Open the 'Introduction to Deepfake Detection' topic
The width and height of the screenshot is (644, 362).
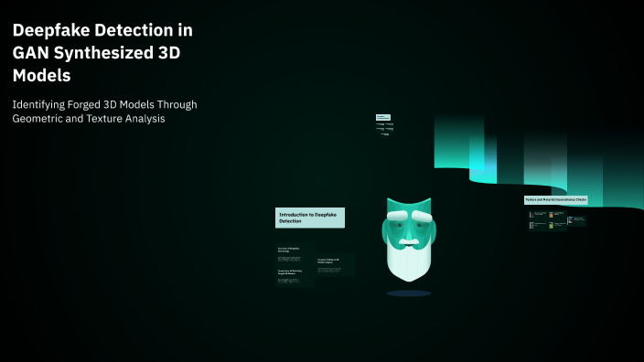click(x=310, y=218)
